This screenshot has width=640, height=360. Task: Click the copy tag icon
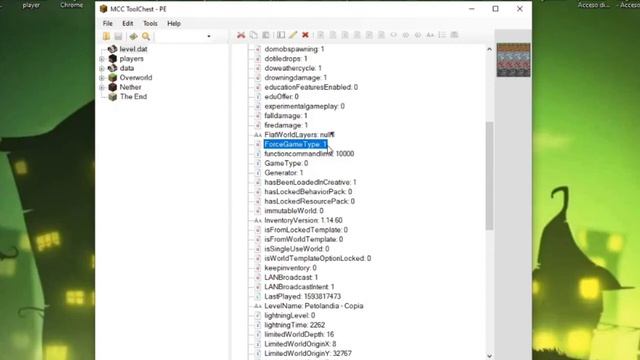click(x=253, y=35)
